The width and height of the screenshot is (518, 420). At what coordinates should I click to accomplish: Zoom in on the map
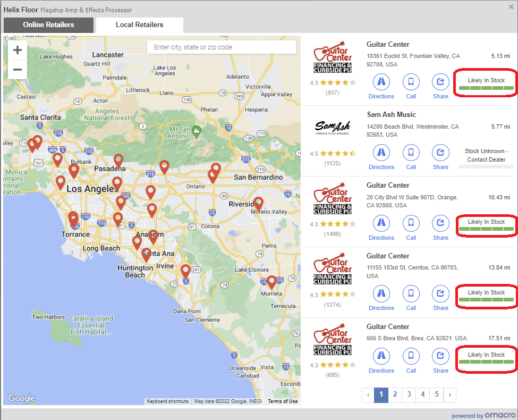[17, 51]
